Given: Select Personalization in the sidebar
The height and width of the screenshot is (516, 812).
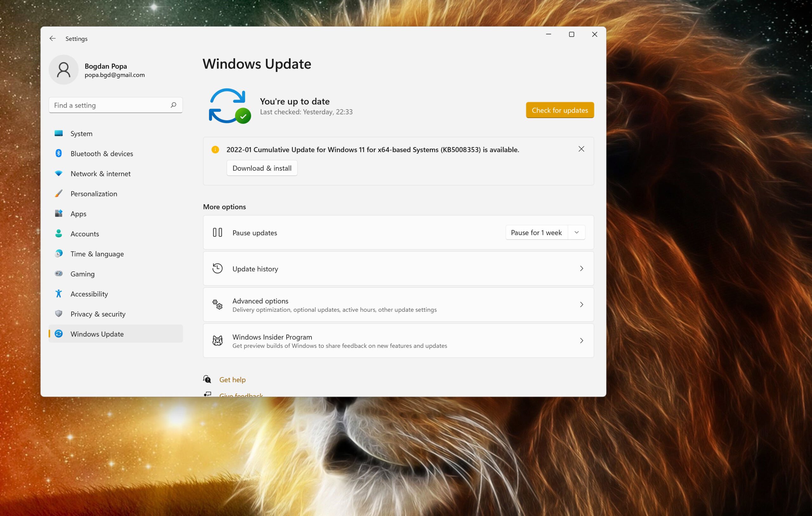Looking at the screenshot, I should coord(116,193).
